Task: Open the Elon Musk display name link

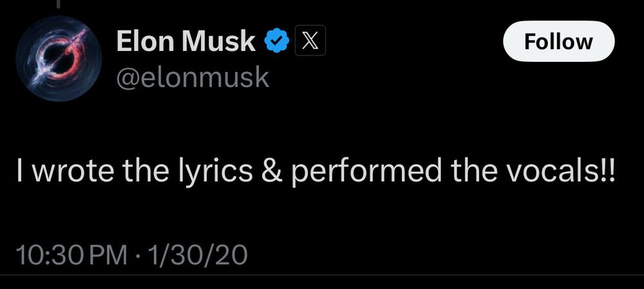Action: tap(186, 41)
